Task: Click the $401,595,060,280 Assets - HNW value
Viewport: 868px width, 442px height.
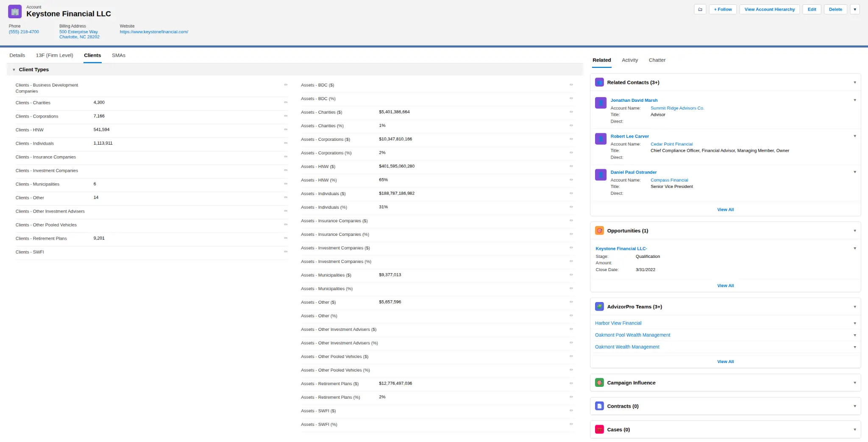Action: pos(397,166)
